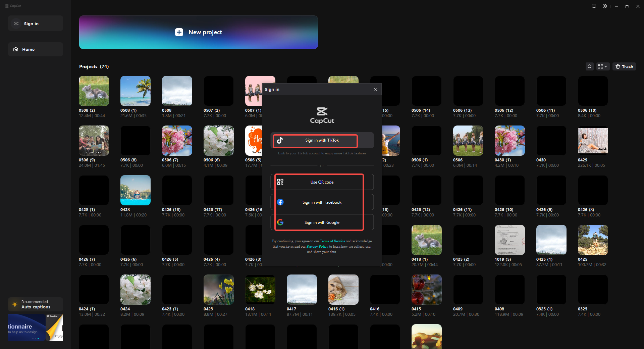Open project 0424 white blossoms thumbnail
Image resolution: width=644 pixels, height=349 pixels.
click(x=136, y=290)
